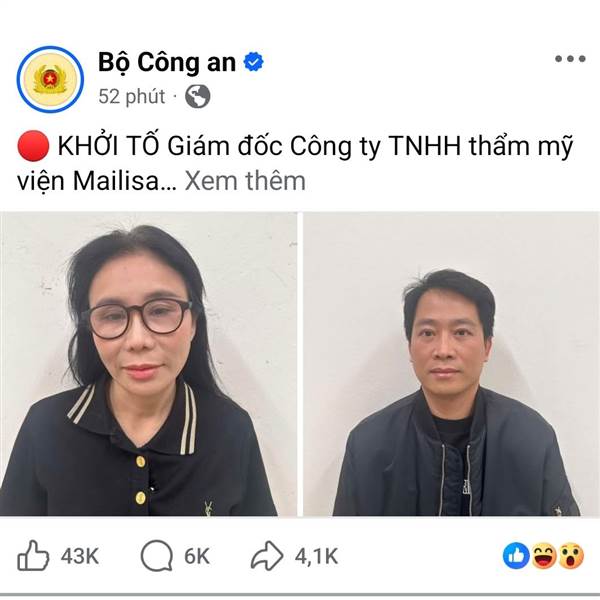Viewport: 600px width, 600px height.
Task: Click the 4,1K shares count
Action: click(x=317, y=556)
